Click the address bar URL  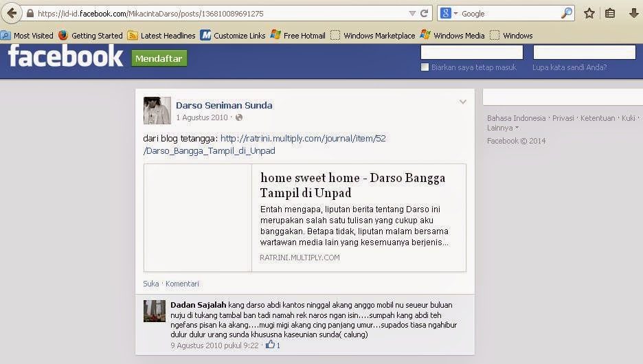pos(150,14)
